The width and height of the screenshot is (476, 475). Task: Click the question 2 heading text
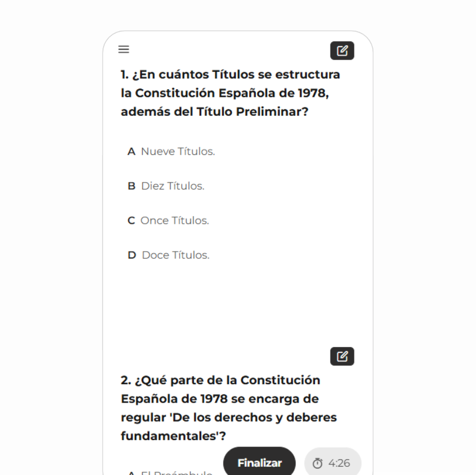229,408
